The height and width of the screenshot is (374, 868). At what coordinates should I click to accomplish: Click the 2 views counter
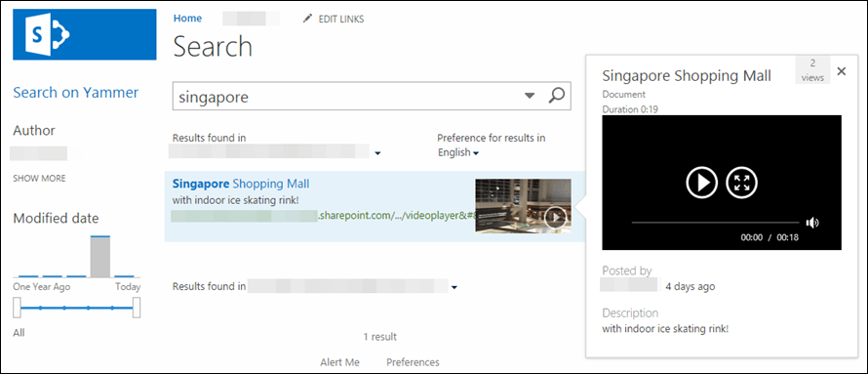tap(812, 69)
